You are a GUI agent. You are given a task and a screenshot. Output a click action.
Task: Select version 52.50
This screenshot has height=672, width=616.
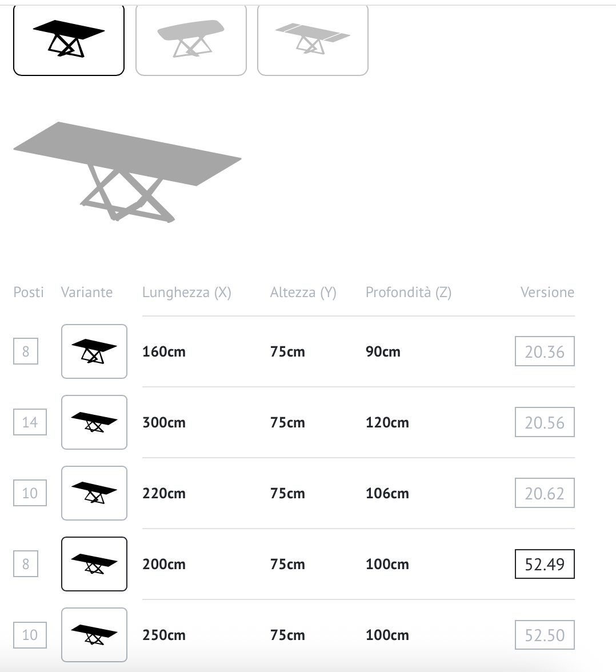(545, 635)
